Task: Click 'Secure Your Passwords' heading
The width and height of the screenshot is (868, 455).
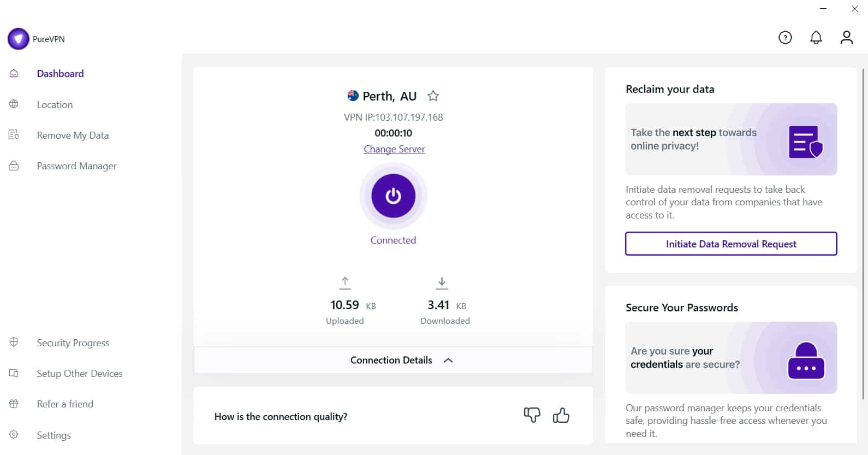Action: [x=682, y=308]
